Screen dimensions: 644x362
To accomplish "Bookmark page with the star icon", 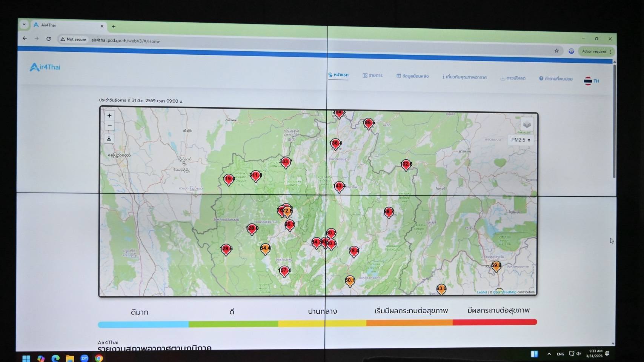I will click(556, 51).
